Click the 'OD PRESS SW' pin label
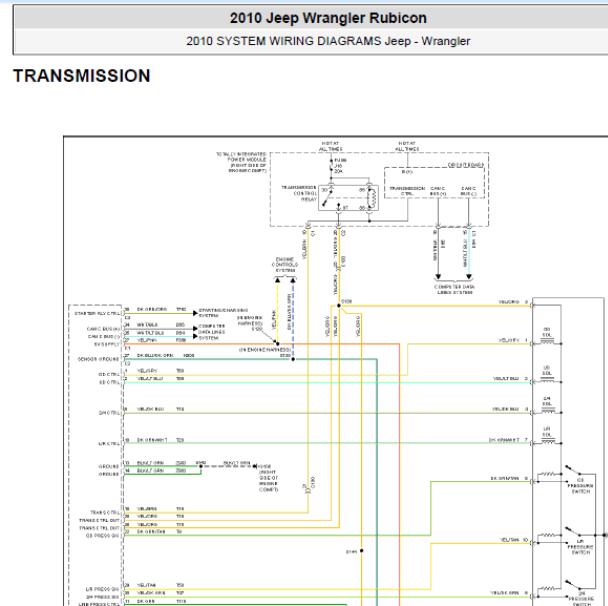Image resolution: width=608 pixels, height=606 pixels. [x=103, y=536]
